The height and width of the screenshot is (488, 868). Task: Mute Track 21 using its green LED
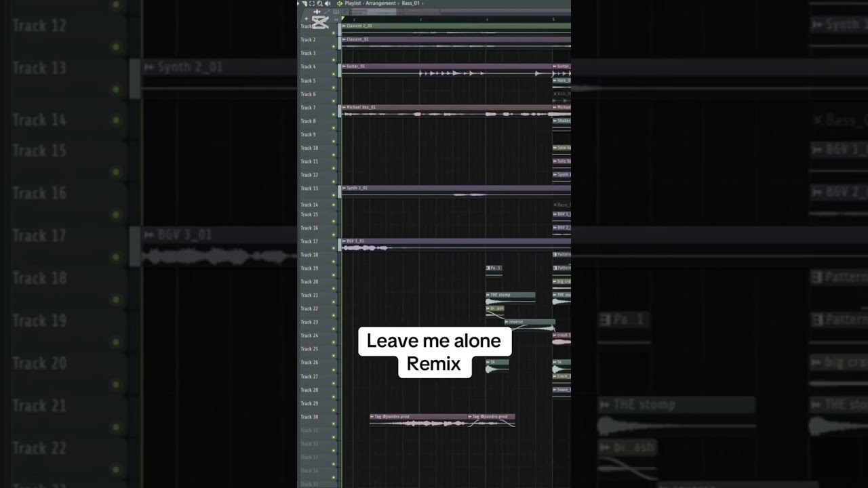click(334, 302)
